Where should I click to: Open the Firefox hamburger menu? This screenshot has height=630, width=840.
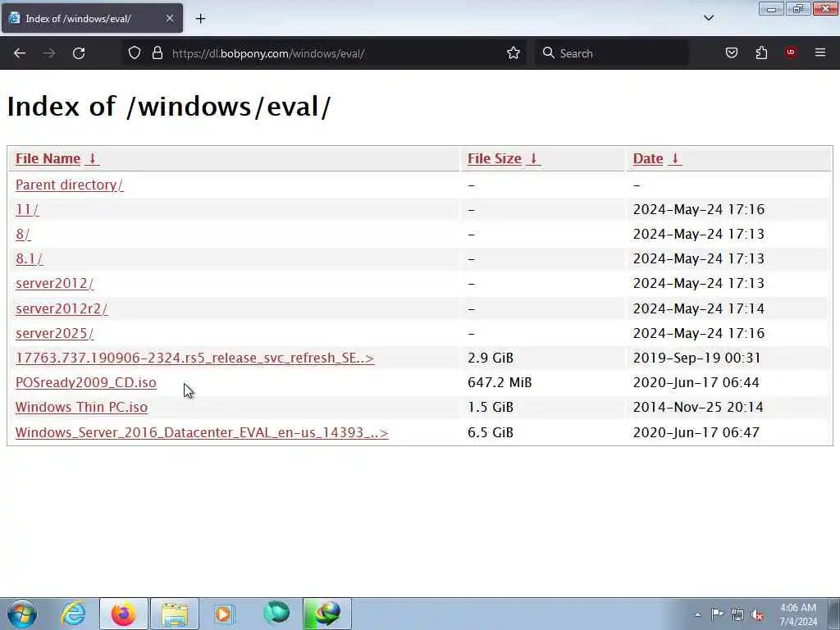point(820,52)
